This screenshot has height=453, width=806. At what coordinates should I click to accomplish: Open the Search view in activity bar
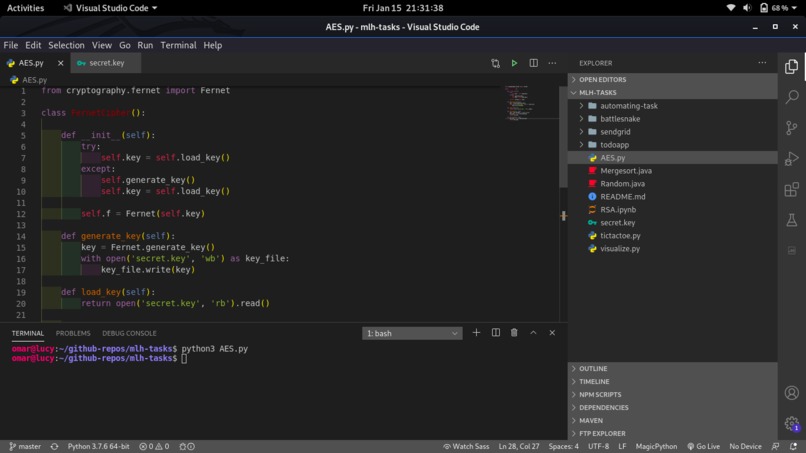pos(792,97)
